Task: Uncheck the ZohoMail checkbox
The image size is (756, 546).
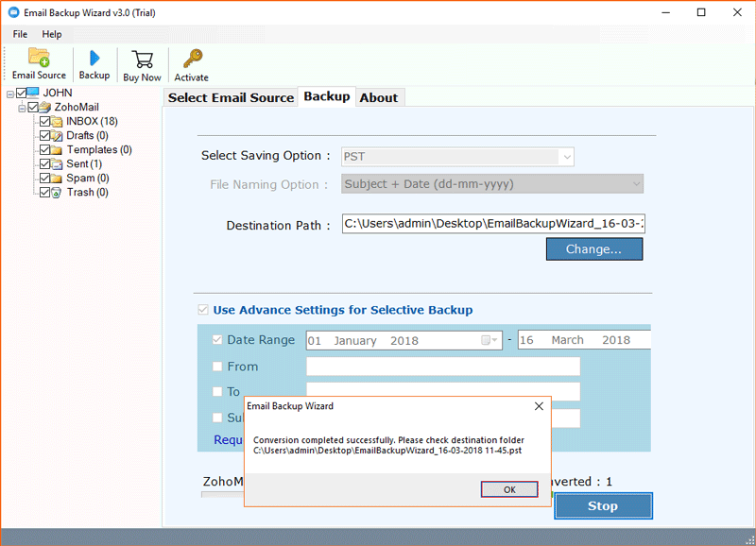Action: [33, 107]
